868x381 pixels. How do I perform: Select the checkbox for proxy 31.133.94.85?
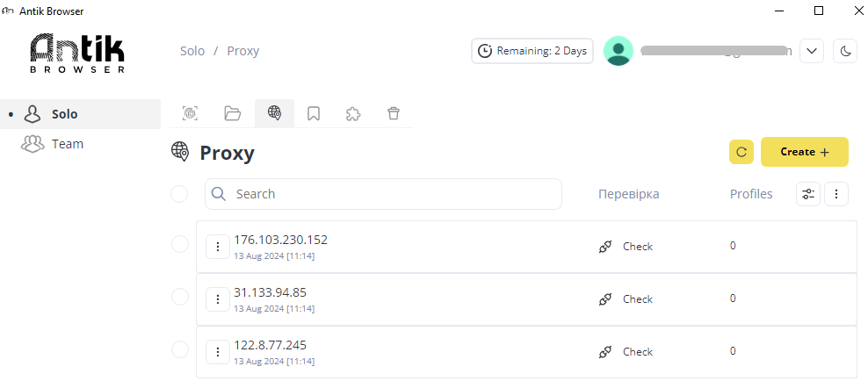pos(180,297)
